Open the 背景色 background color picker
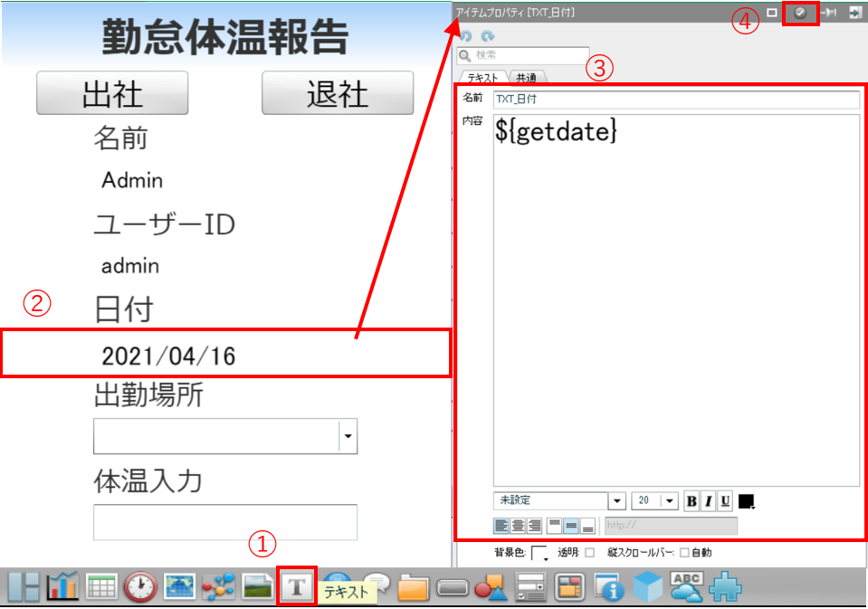The image size is (868, 609). point(539,551)
